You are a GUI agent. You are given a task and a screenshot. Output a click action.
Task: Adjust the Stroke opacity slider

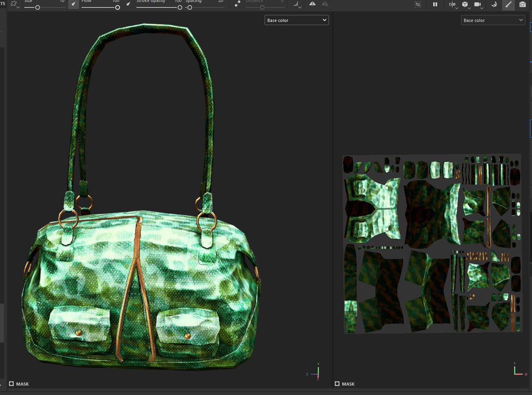[159, 7]
